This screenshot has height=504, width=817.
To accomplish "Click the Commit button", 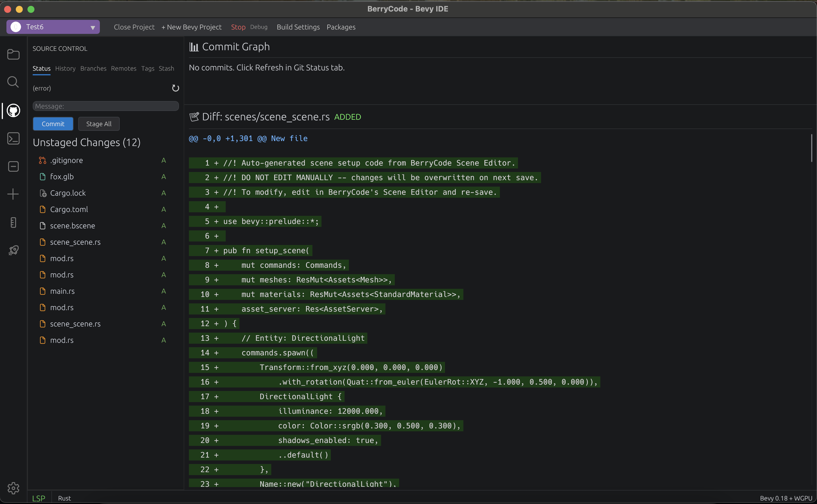I will tap(53, 124).
